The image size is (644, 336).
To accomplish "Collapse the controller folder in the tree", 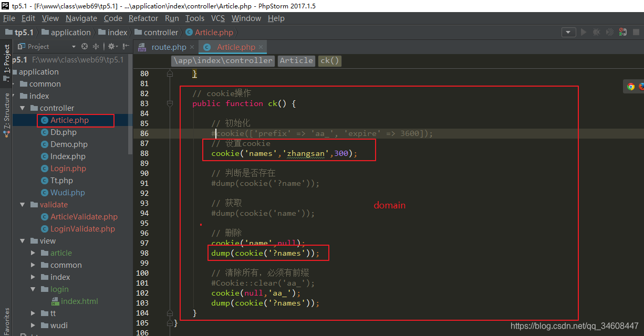I will pos(22,108).
